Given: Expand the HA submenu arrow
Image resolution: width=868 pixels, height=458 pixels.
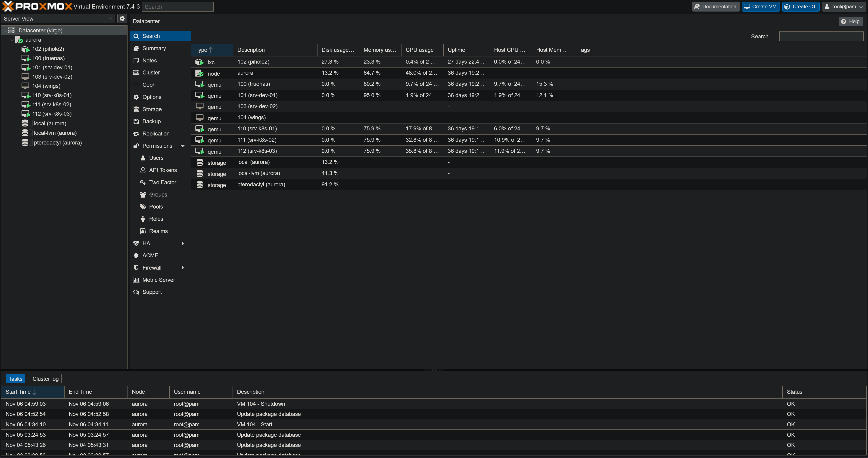Looking at the screenshot, I should [x=183, y=243].
